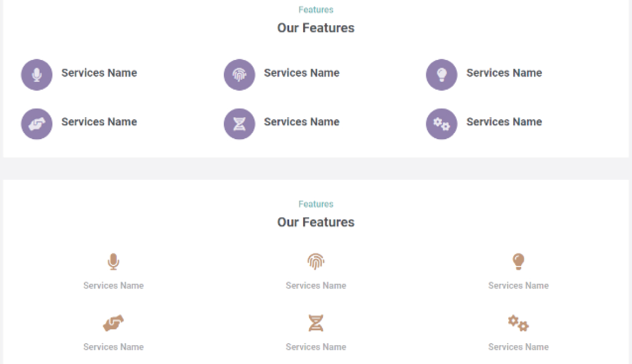Click the Our Features heading in the lower section
This screenshot has height=364, width=632.
point(315,222)
